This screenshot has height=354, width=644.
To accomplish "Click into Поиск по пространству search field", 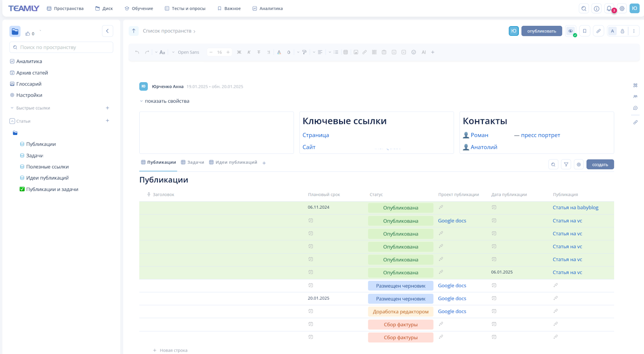I will (61, 47).
